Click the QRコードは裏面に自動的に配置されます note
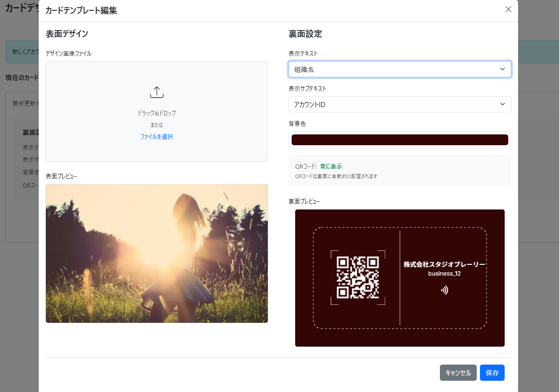Image resolution: width=559 pixels, height=392 pixels. click(x=336, y=176)
